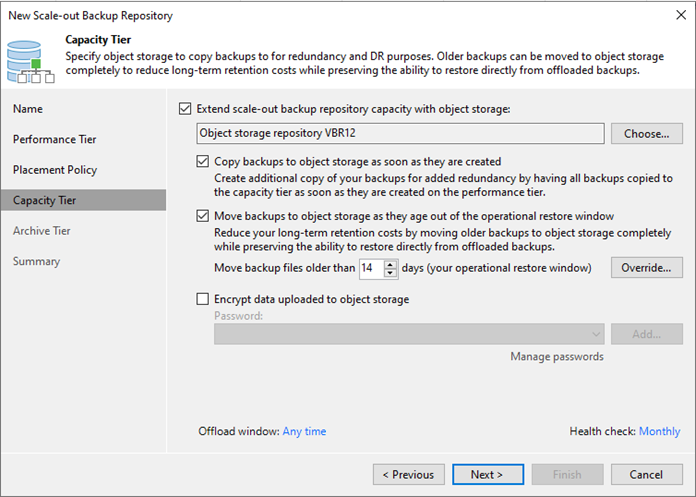Click the Any time offload window link
This screenshot has width=696, height=497.
[x=304, y=431]
